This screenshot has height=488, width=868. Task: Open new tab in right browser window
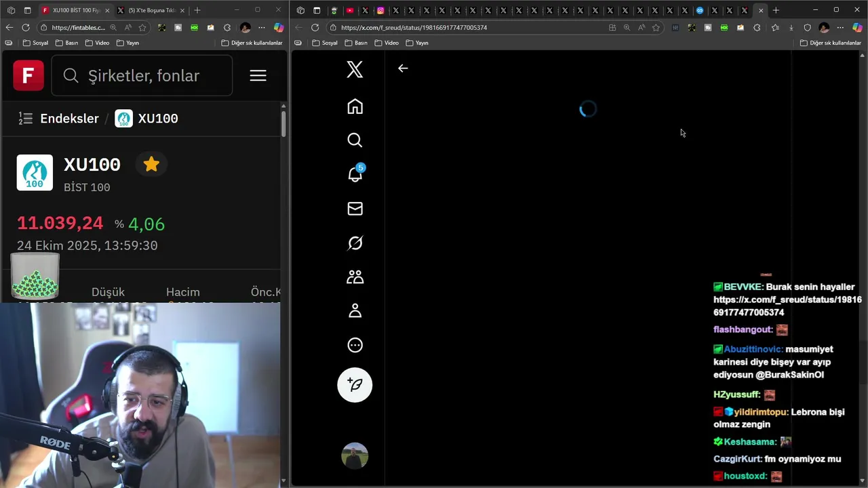click(x=776, y=10)
